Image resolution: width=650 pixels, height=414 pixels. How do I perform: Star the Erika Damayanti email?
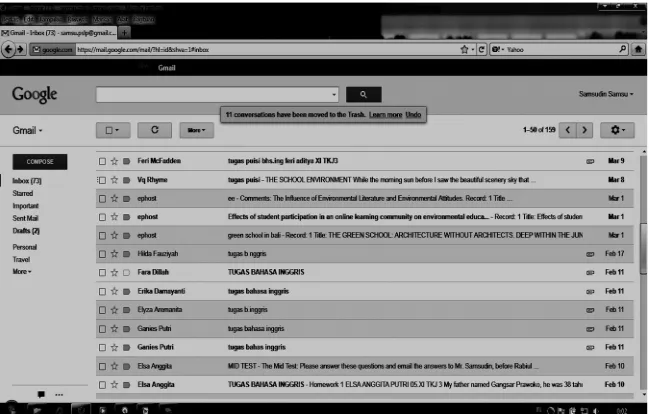[x=114, y=291]
